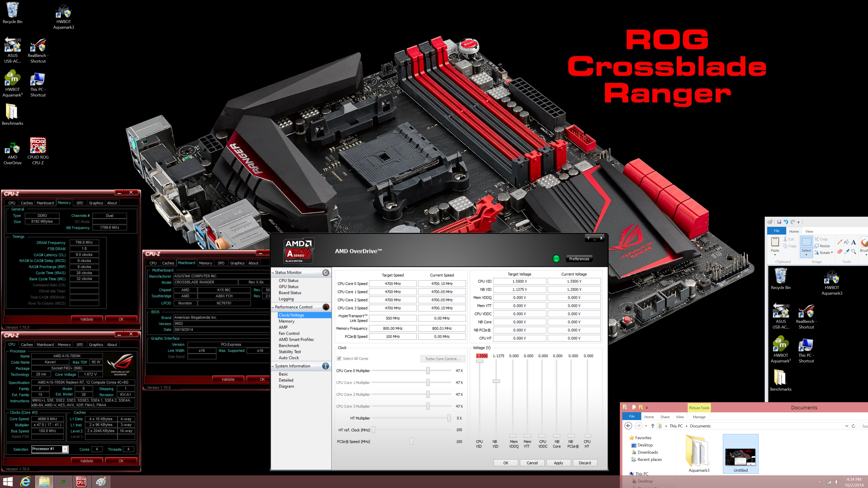Open the Caches tab in the CPU-Z processor window
Screen dimensions: 868x488
(27, 345)
